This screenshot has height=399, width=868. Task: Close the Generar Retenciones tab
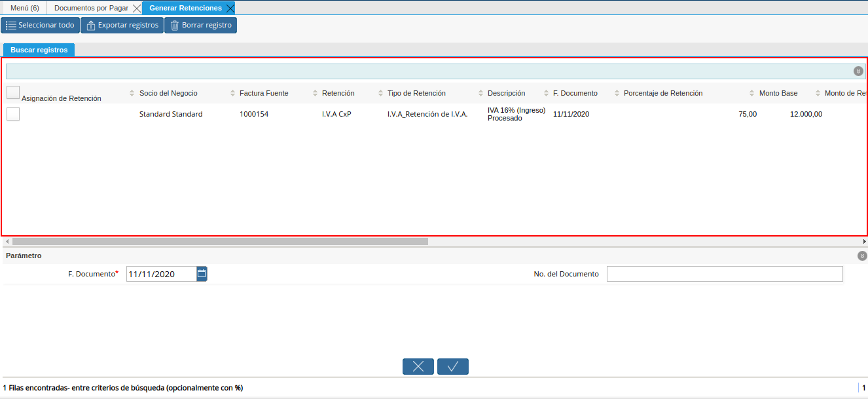pyautogui.click(x=230, y=9)
